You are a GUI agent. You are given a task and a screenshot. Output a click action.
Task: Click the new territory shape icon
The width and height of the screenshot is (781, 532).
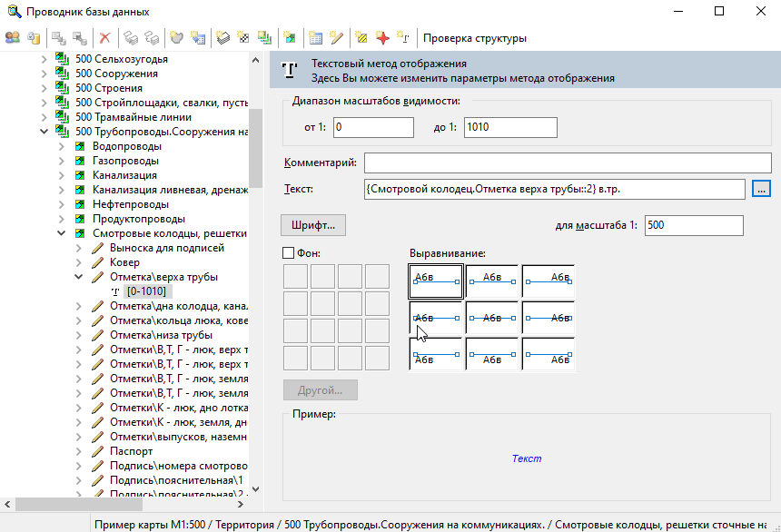(176, 38)
